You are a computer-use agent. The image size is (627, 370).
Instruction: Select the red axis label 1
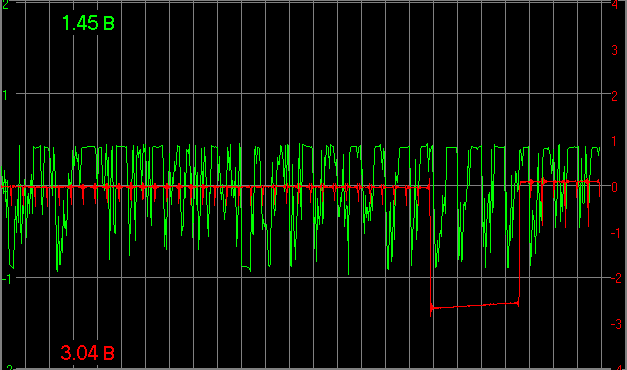(615, 141)
